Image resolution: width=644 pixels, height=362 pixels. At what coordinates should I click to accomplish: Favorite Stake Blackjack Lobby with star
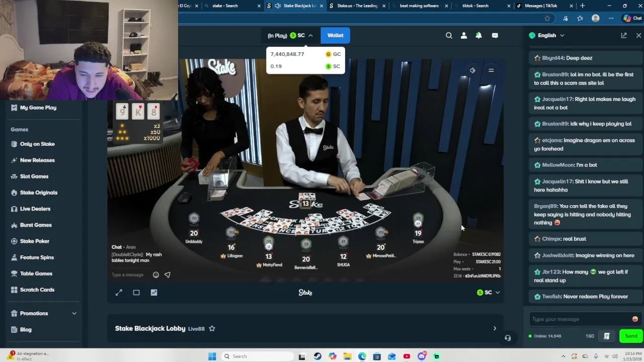click(212, 328)
